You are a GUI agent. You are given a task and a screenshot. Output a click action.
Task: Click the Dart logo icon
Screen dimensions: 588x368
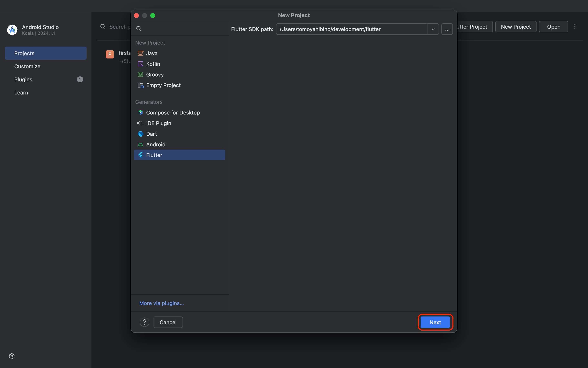pyautogui.click(x=140, y=134)
